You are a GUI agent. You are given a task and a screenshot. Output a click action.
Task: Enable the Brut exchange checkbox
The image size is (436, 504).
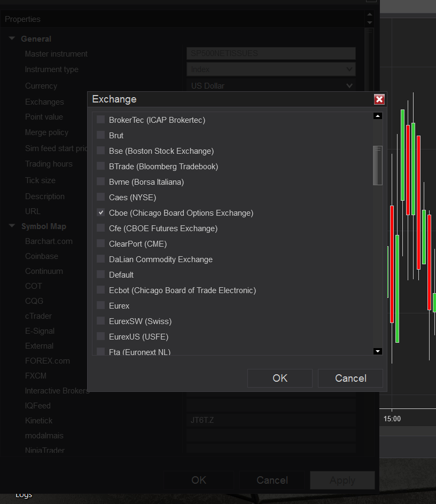[x=100, y=135]
